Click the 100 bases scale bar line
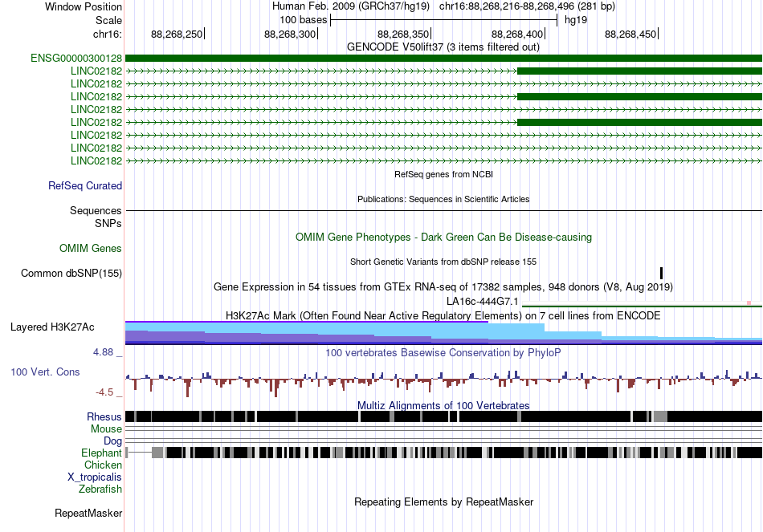Viewport: 763px width, 532px height. tap(443, 20)
